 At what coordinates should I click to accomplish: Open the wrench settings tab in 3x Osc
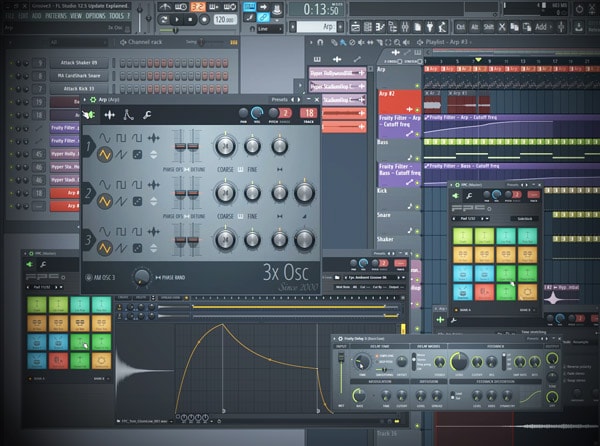click(148, 116)
